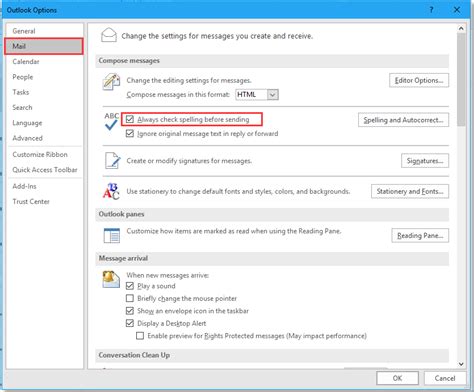Open Editor Options button
Image resolution: width=474 pixels, height=392 pixels.
click(x=419, y=80)
